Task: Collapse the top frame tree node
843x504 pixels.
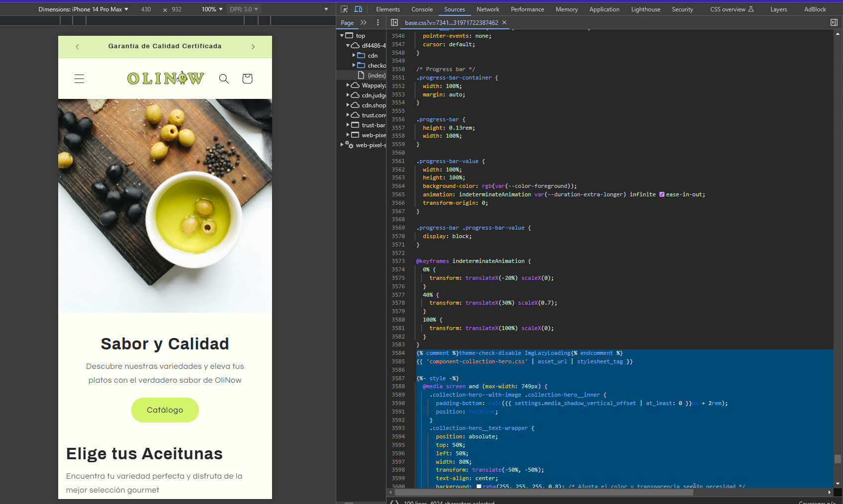Action: [342, 36]
